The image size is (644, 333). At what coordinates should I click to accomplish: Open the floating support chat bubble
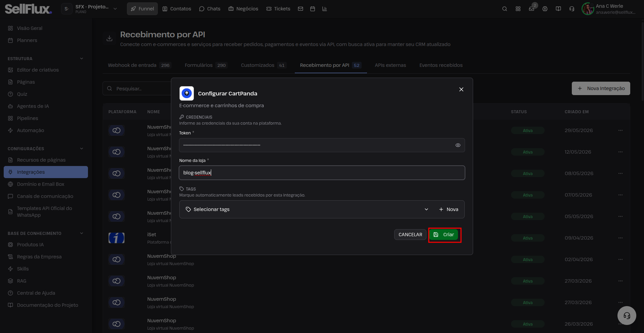(x=627, y=316)
